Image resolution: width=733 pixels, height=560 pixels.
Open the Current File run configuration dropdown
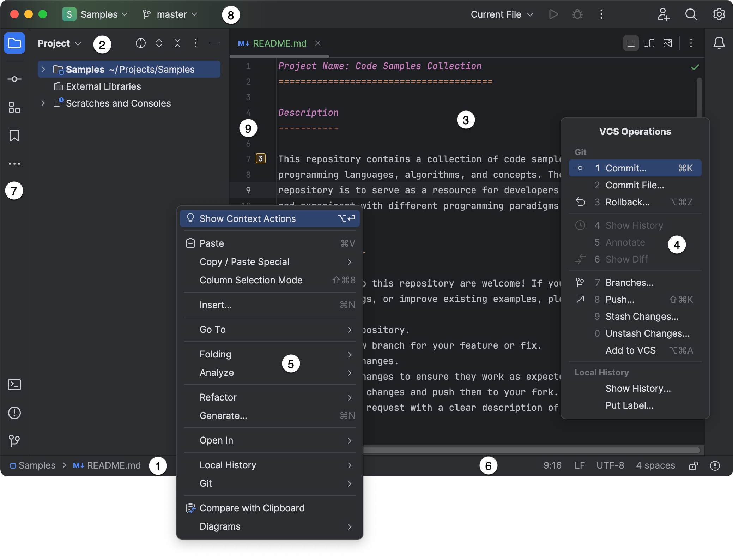501,14
